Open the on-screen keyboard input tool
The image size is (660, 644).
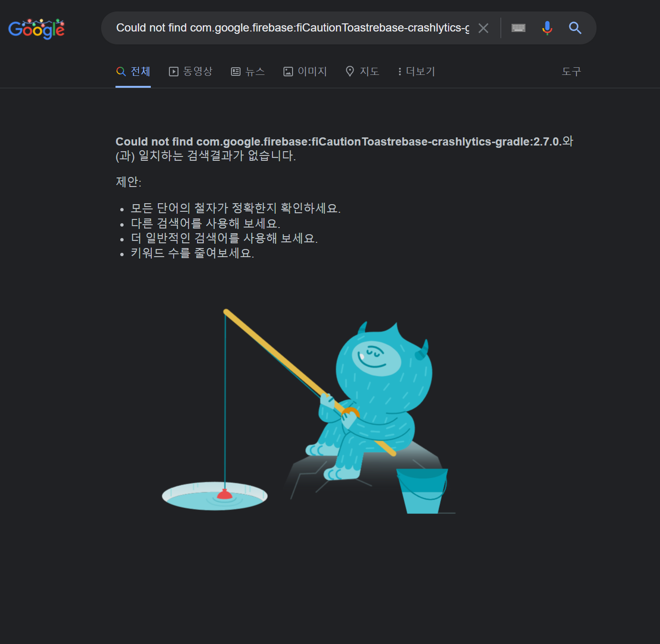[518, 28]
